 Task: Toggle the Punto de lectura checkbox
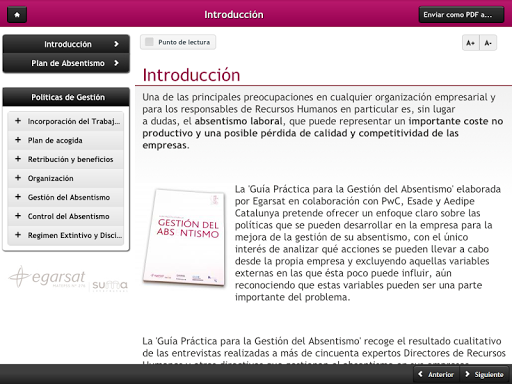point(149,42)
